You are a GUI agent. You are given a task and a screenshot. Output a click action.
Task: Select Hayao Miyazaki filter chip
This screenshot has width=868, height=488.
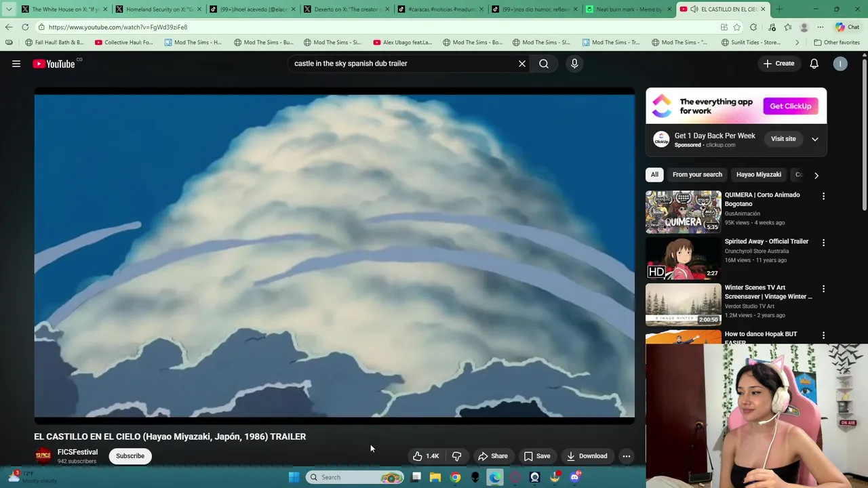759,175
